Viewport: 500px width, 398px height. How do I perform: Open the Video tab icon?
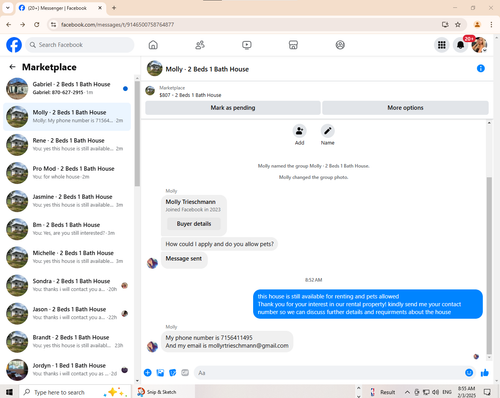(x=247, y=45)
